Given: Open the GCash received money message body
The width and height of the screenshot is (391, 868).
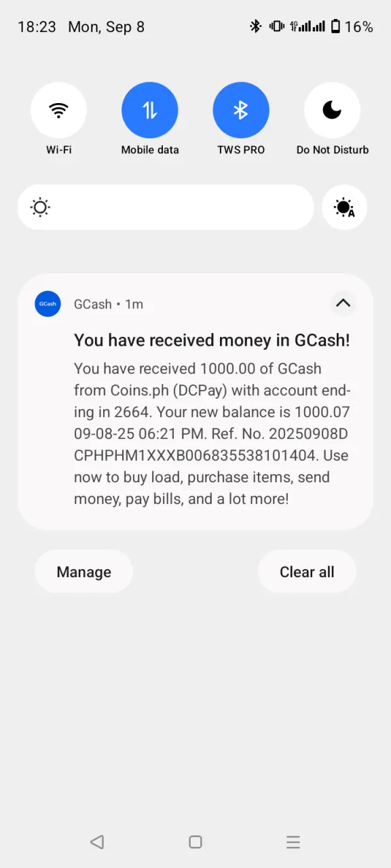Looking at the screenshot, I should click(x=212, y=434).
